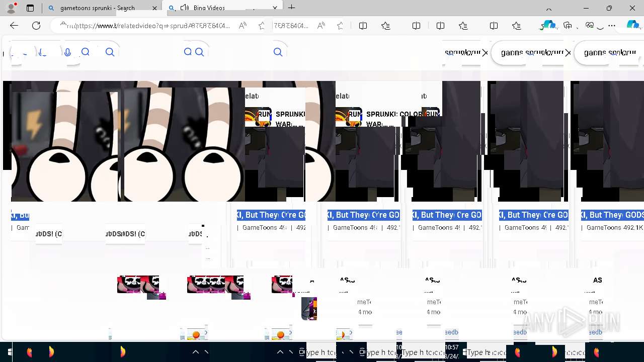Go back to the previous page

(14, 26)
